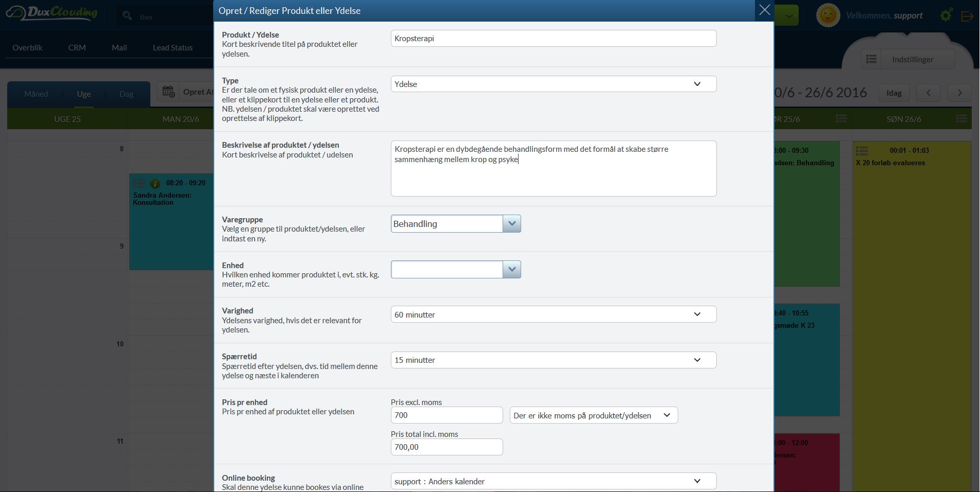The width and height of the screenshot is (980, 492).
Task: Expand the Enhed combo box arrow
Action: [x=512, y=269]
